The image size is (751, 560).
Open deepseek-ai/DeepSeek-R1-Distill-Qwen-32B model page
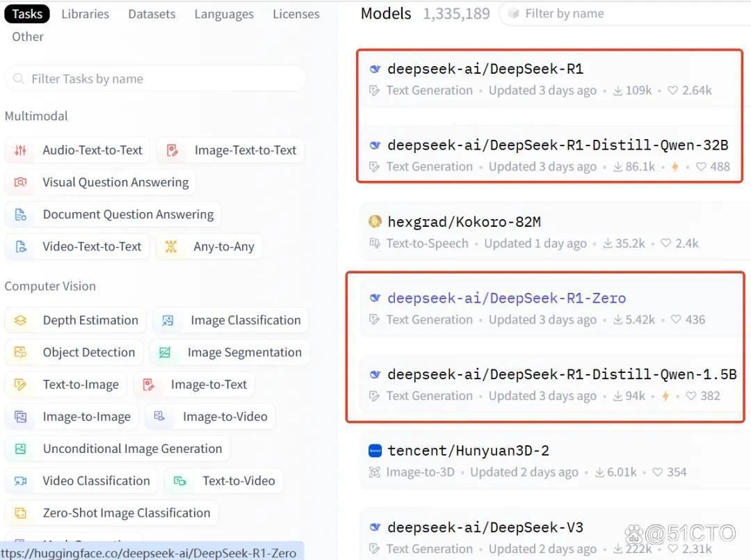pos(558,145)
